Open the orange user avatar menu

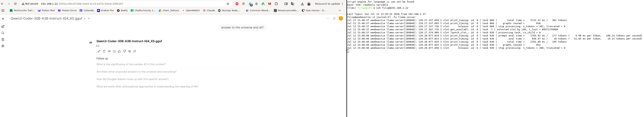pos(341,18)
